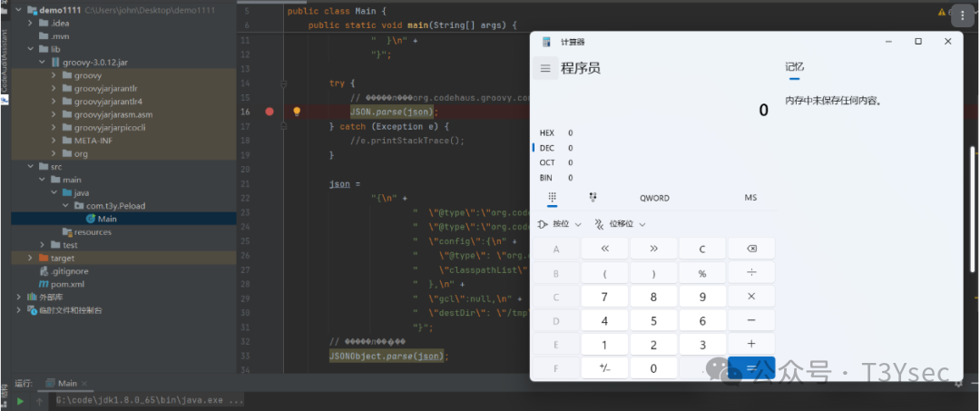Expand the .idea folder
Screen dimensions: 980x411
click(x=31, y=23)
